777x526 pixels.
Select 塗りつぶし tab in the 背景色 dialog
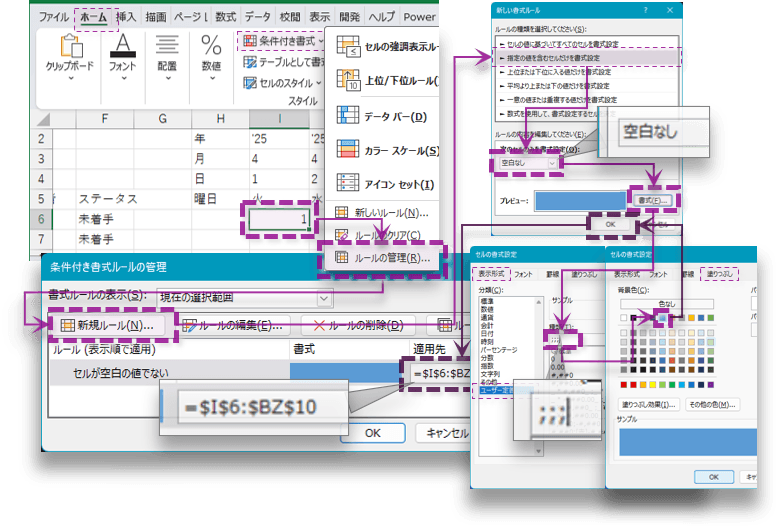720,274
